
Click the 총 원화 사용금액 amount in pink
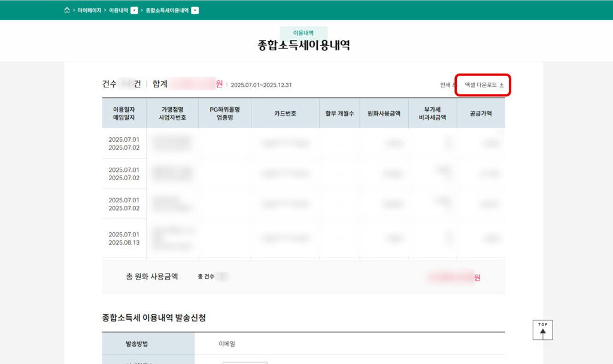(x=450, y=276)
